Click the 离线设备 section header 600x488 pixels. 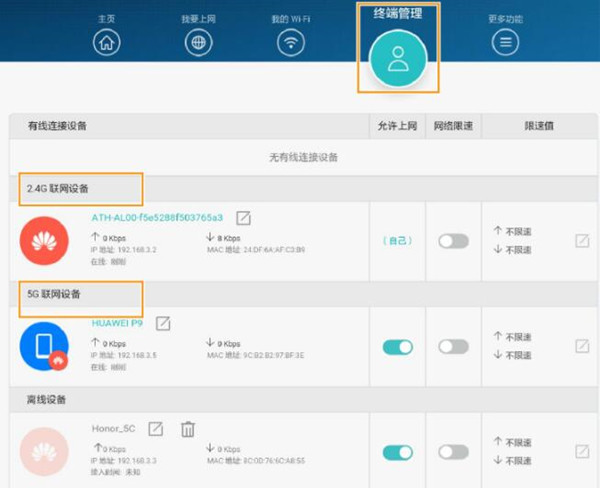point(46,400)
